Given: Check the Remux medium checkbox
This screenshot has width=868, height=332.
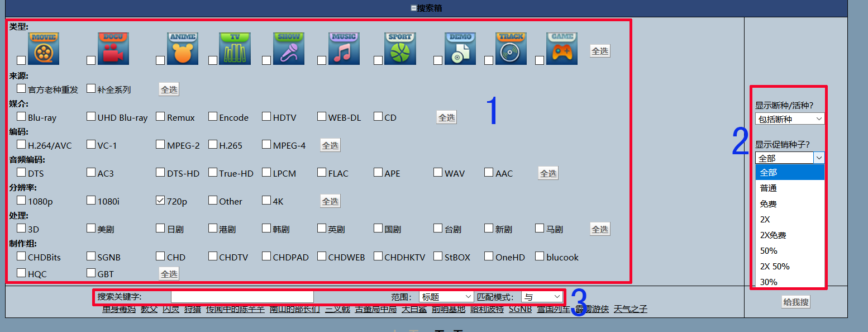Looking at the screenshot, I should (x=160, y=116).
